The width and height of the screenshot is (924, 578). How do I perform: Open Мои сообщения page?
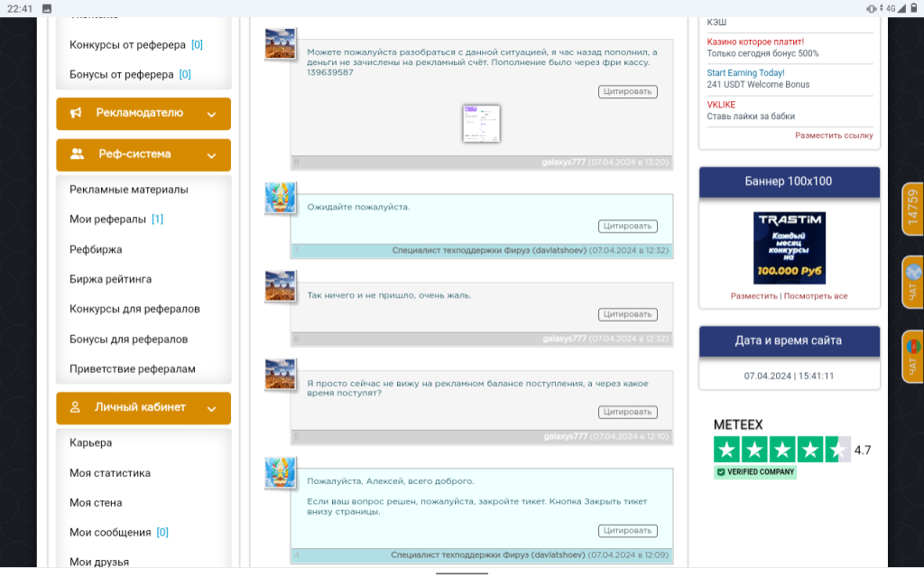(110, 532)
